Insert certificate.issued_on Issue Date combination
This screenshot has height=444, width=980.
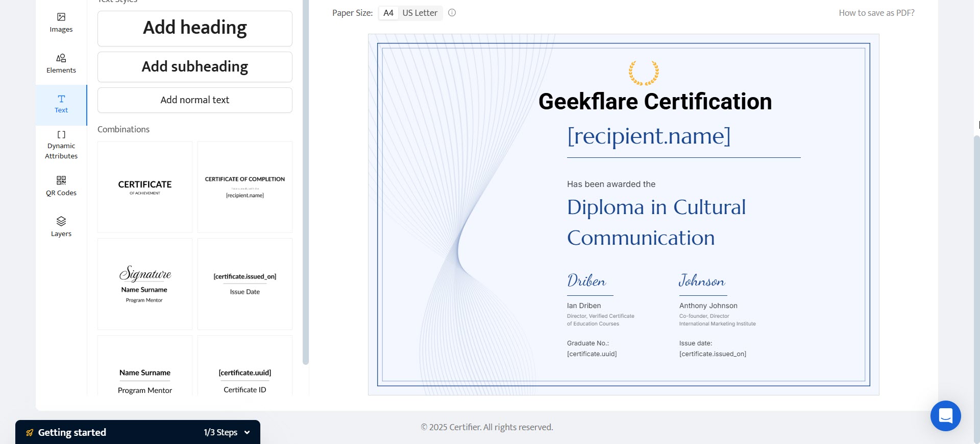245,284
